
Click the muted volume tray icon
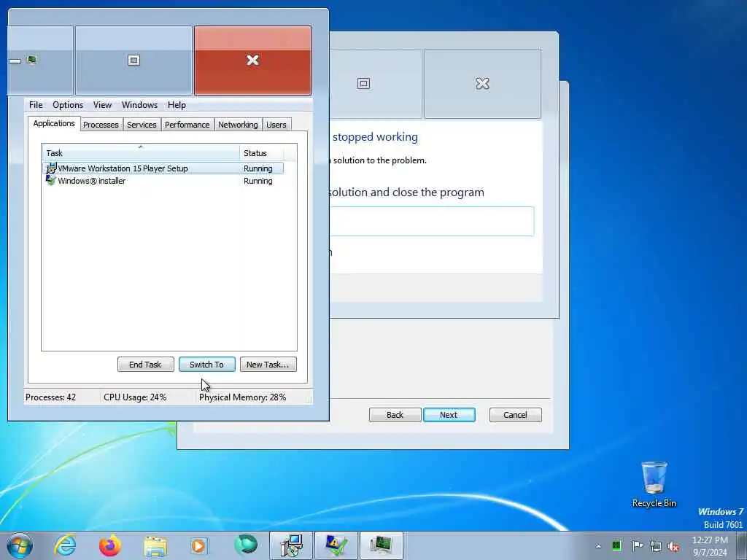click(673, 546)
